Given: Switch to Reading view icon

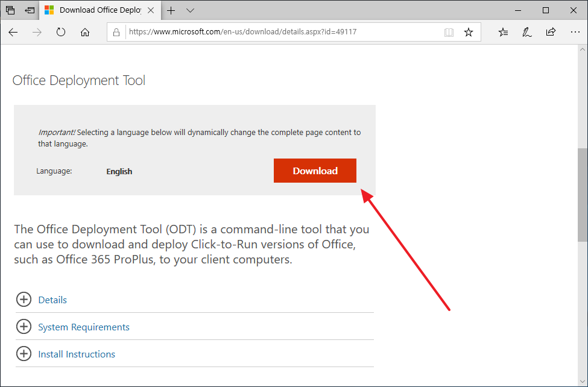Looking at the screenshot, I should pos(449,33).
